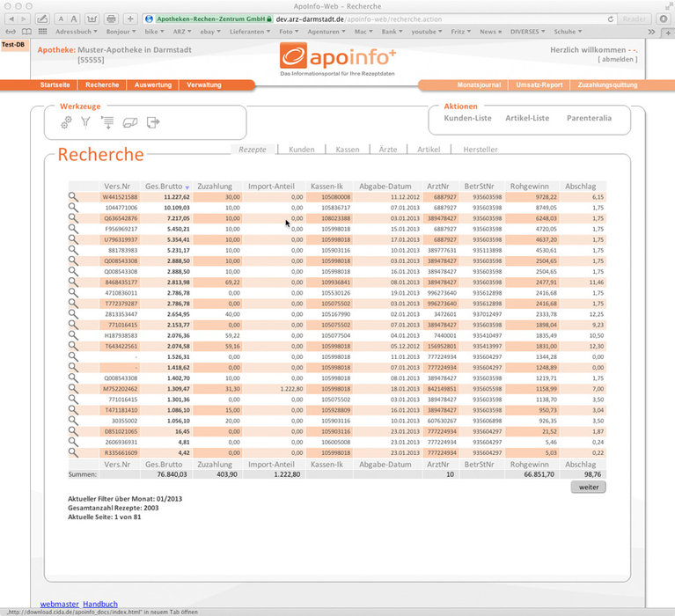Open the youtube bookmarks folder
The height and width of the screenshot is (616, 675).
427,32
